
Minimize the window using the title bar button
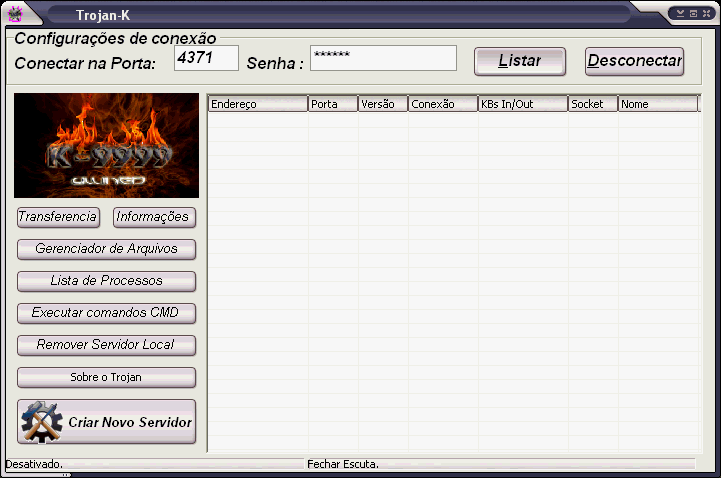680,13
